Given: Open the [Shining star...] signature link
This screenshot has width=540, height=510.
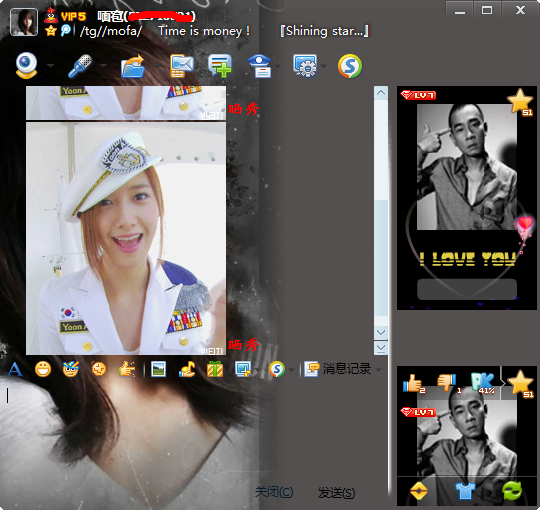Looking at the screenshot, I should click(x=324, y=31).
